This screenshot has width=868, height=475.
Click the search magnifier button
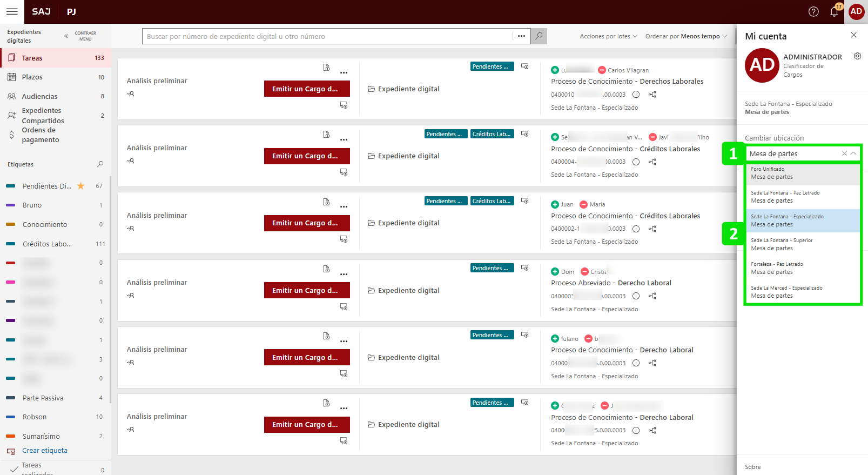539,36
